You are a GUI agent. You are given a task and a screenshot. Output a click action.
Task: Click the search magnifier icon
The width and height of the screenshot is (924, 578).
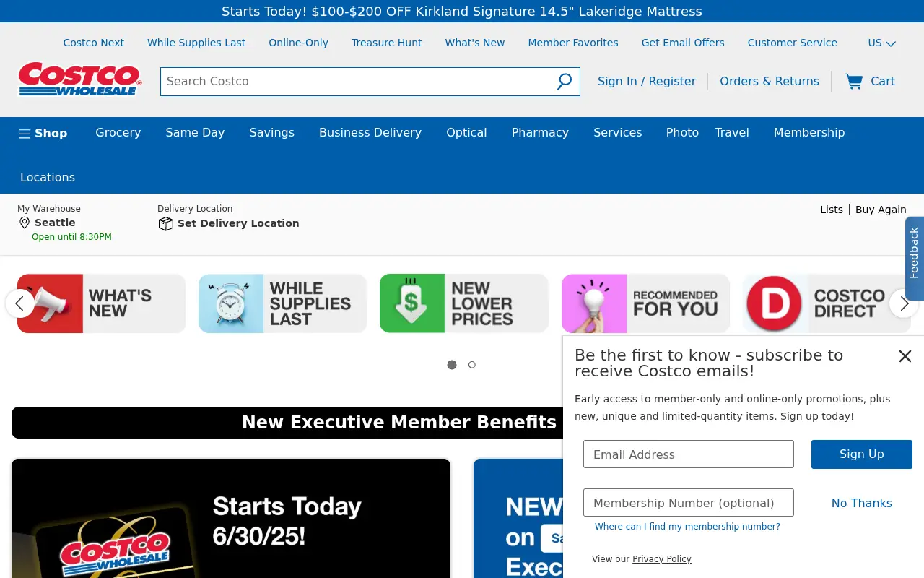pyautogui.click(x=565, y=82)
